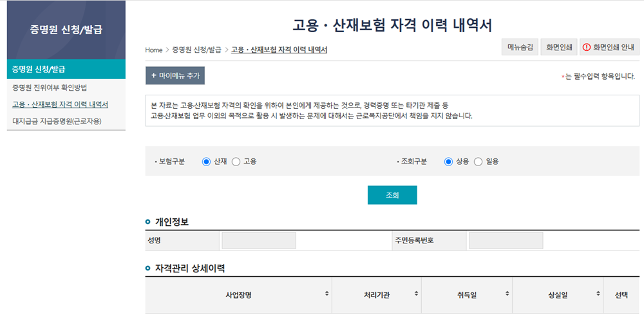
Task: Click the 화면인쇄 button
Action: (x=559, y=47)
